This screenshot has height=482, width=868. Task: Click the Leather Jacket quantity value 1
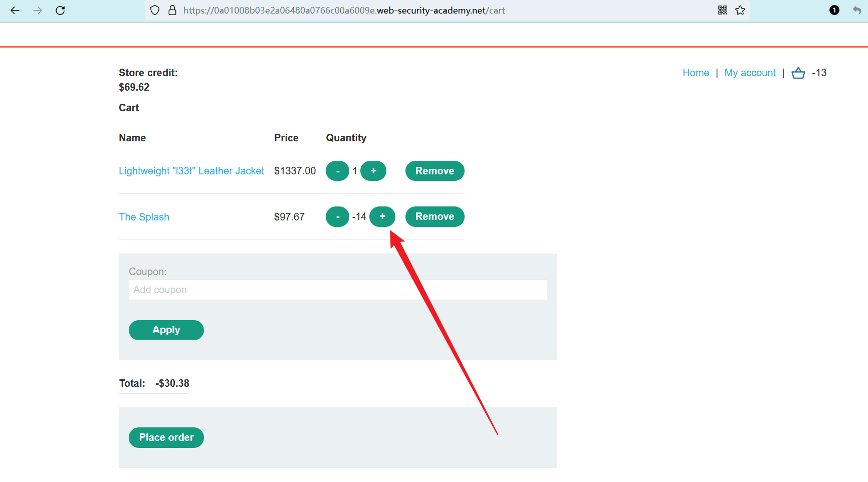(x=355, y=171)
